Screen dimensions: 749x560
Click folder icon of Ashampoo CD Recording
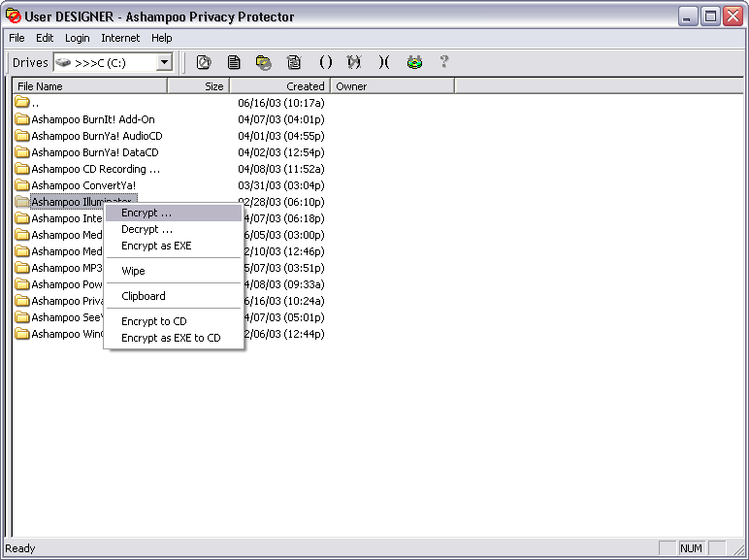[x=22, y=169]
